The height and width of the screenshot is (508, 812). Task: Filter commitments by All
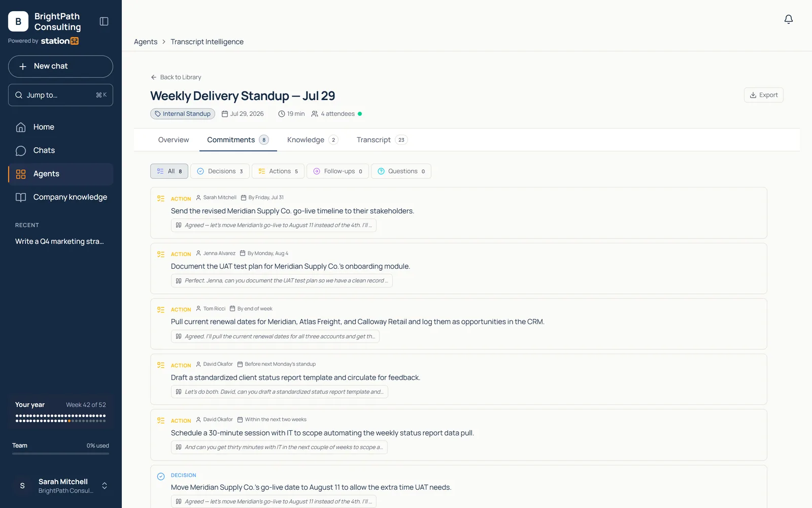(x=169, y=171)
